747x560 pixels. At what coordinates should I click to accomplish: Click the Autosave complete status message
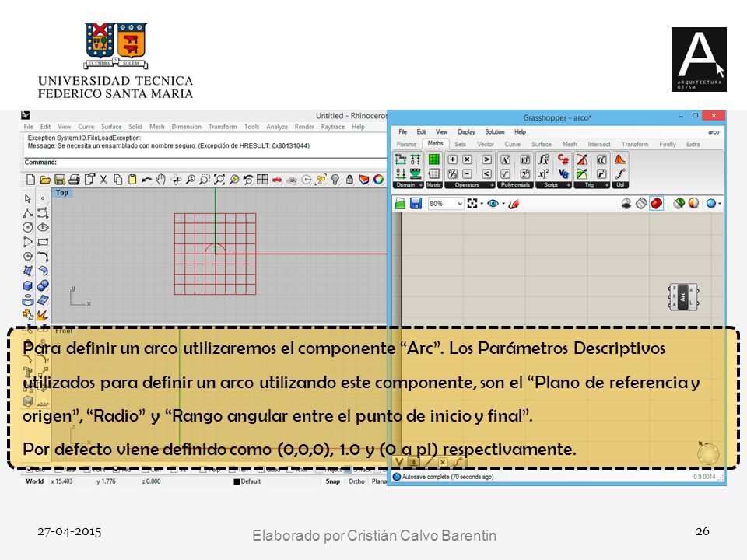click(x=447, y=477)
